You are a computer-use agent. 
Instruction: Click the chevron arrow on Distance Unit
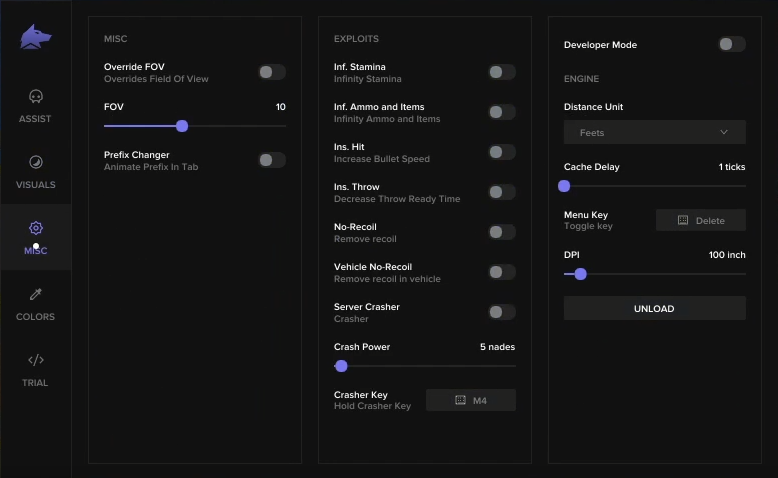coord(724,132)
